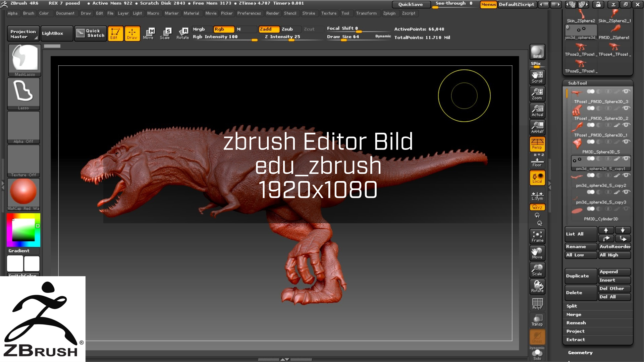Select the Scroll canvas tool

(537, 77)
